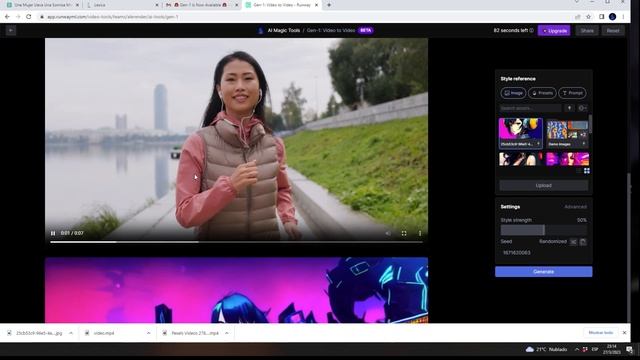640x360 pixels.
Task: Open the filter dropdown beside asset search
Action: pos(582,108)
